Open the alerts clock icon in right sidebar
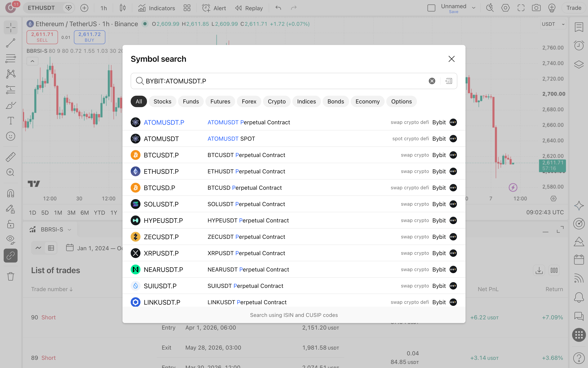The image size is (588, 368). tap(579, 45)
